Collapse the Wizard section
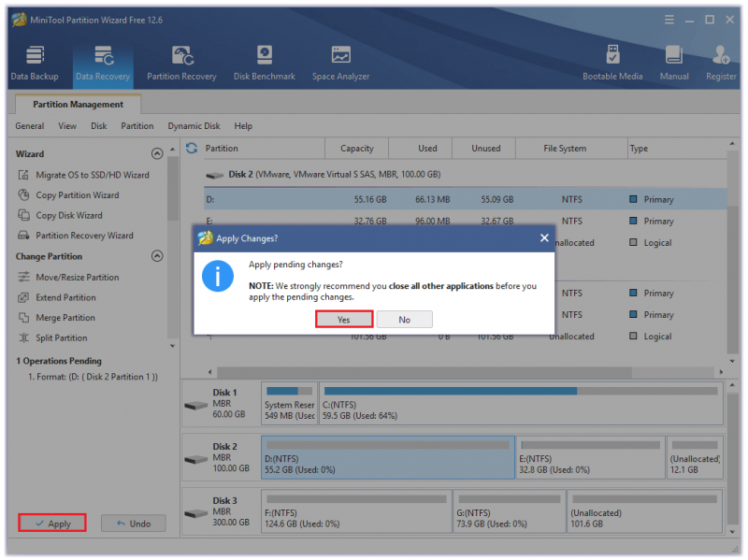This screenshot has width=748, height=560. tap(157, 153)
